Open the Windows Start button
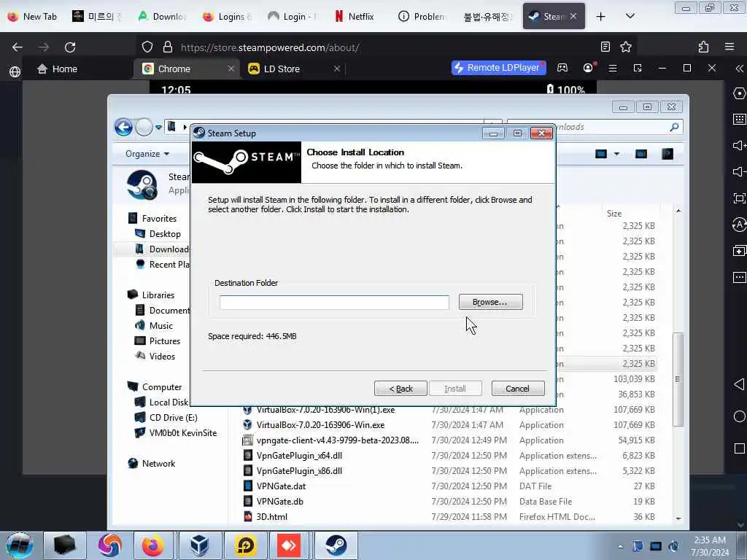The width and height of the screenshot is (747, 560). [20, 545]
